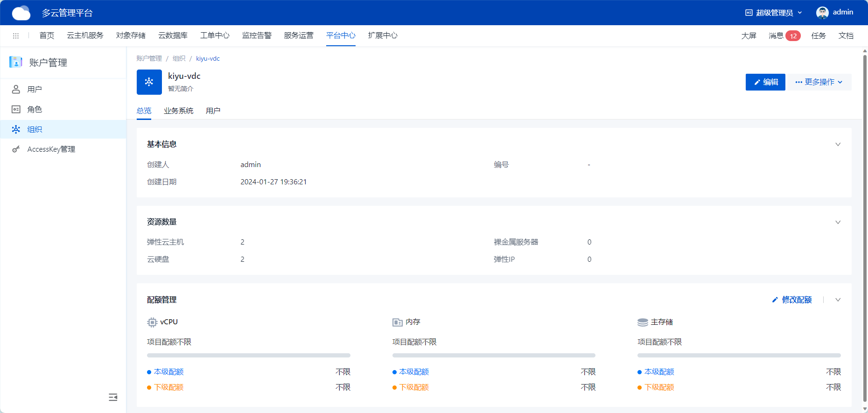The height and width of the screenshot is (413, 868).
Task: Click the kiyu-vdc organization icon
Action: tap(149, 82)
